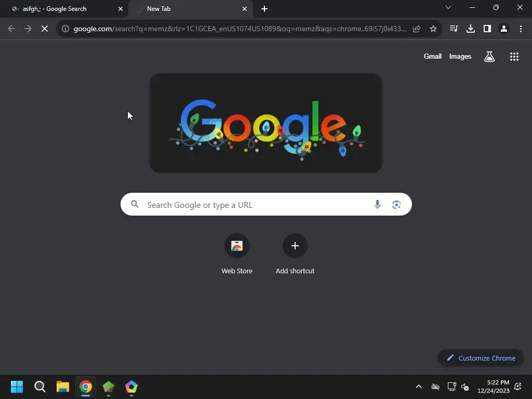
Task: Open Windows taskbar search
Action: [40, 387]
